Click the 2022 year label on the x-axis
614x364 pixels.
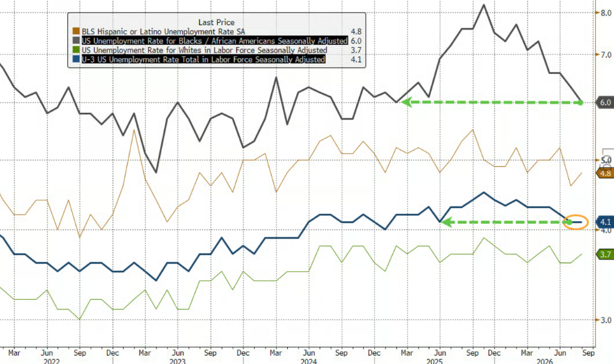pos(52,361)
